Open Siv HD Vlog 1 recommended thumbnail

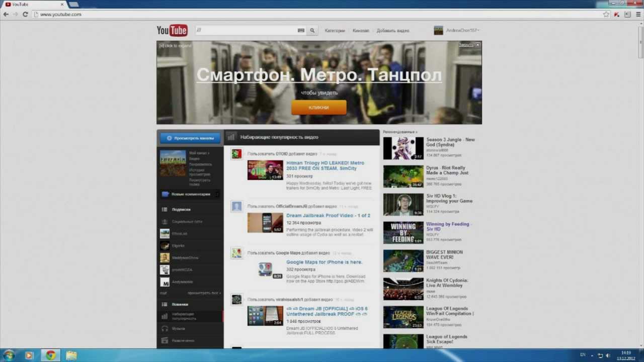pos(404,205)
